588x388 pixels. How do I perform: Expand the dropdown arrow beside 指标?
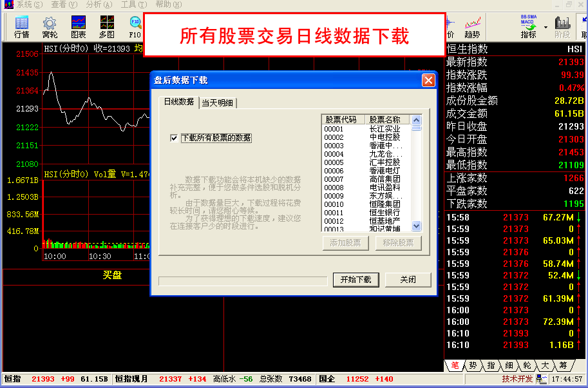pos(545,27)
